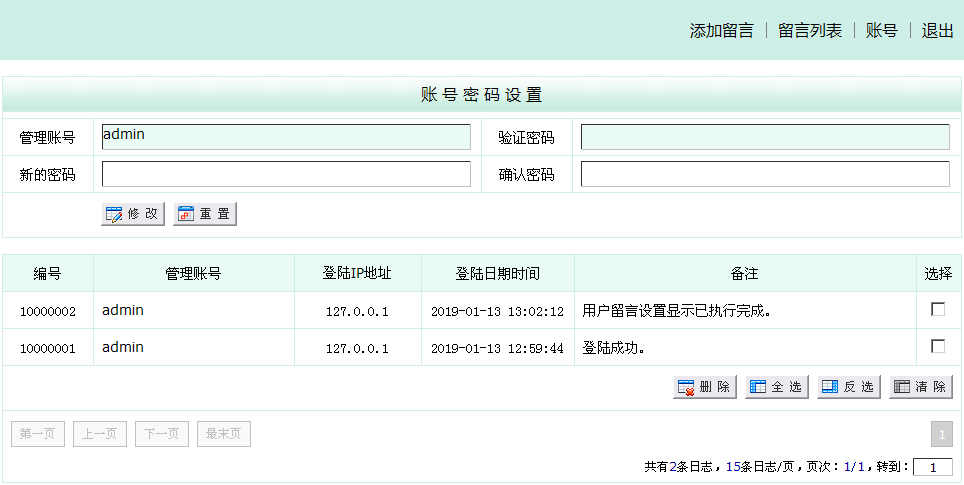Open the 账号 account page link

tap(881, 31)
